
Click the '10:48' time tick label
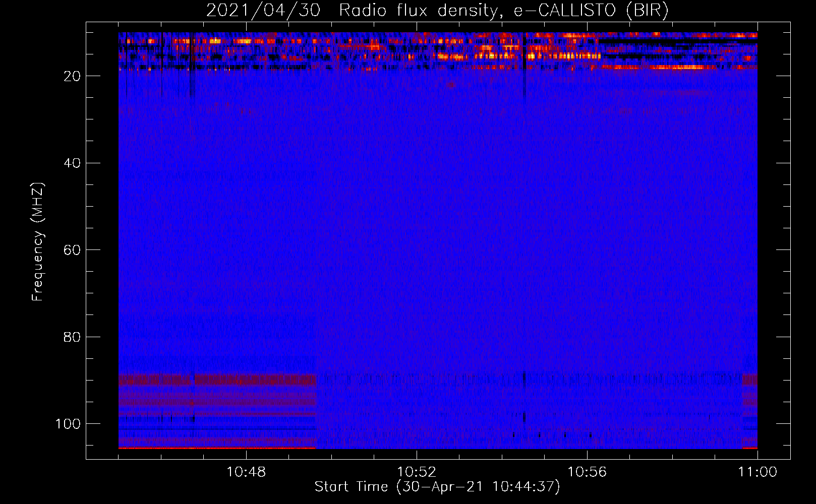[246, 472]
